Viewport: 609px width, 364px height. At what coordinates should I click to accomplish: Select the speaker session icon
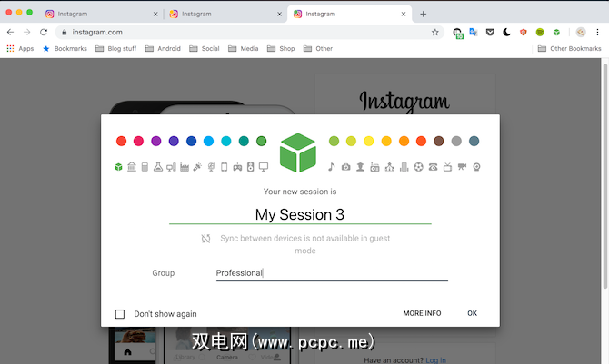click(251, 167)
